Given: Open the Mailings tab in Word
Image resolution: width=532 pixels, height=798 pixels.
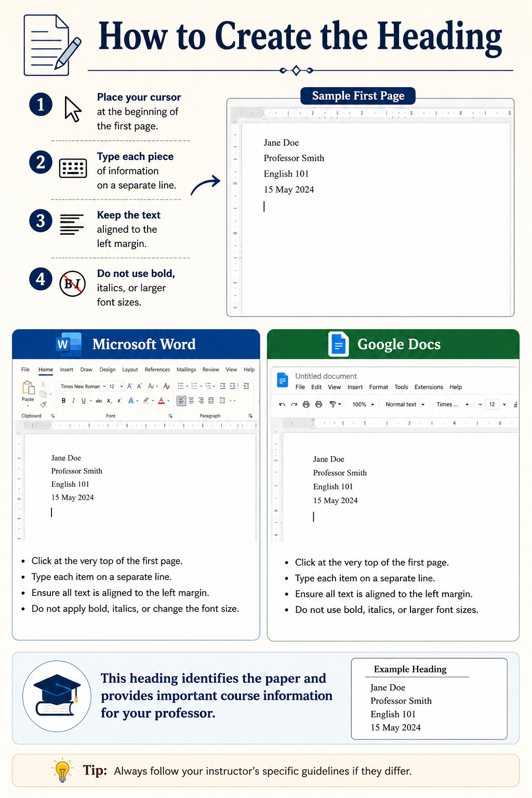Looking at the screenshot, I should coord(186,370).
